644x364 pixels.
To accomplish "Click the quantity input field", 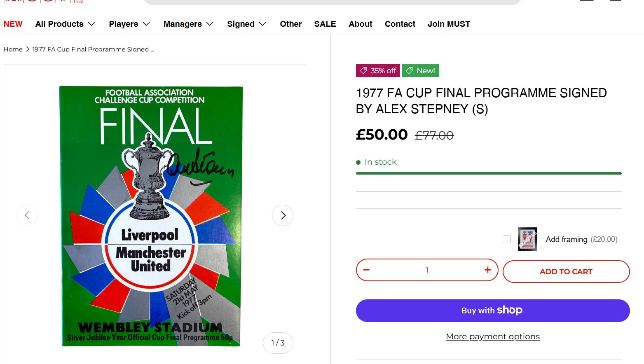I will (427, 270).
